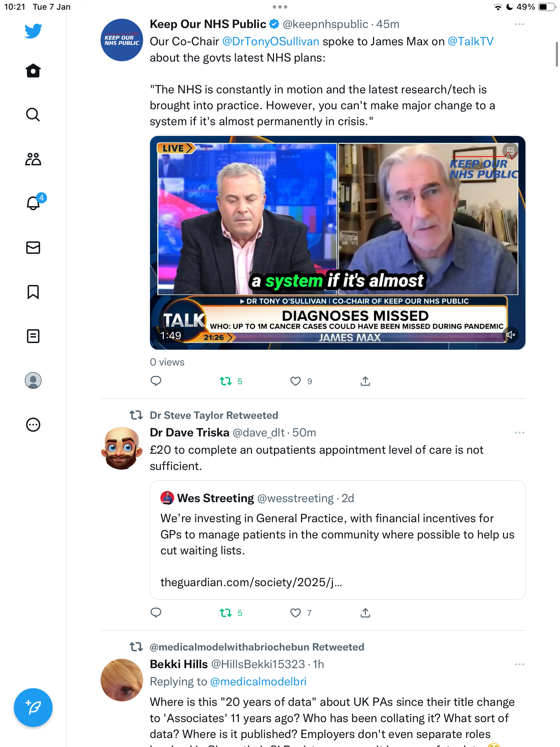
Task: Open the Search magnifier in sidebar
Action: tap(33, 114)
